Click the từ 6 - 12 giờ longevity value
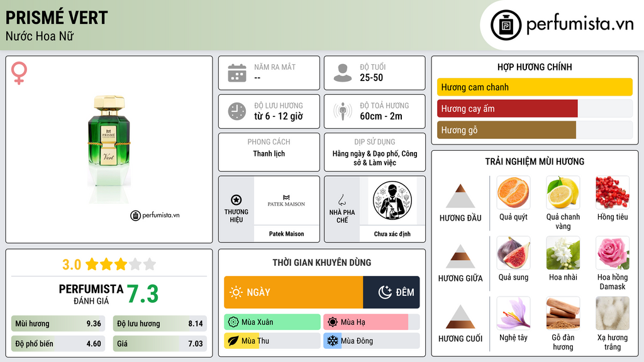Image resolution: width=644 pixels, height=362 pixels. click(279, 116)
